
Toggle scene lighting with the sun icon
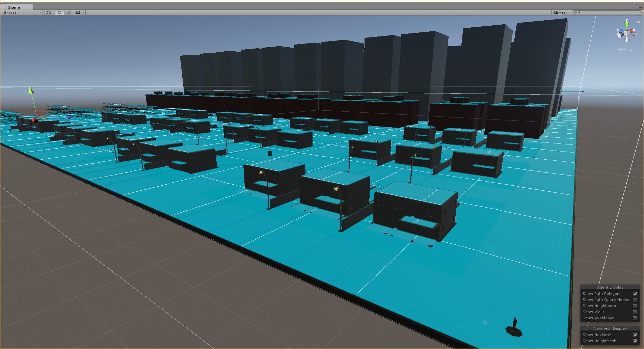pyautogui.click(x=59, y=12)
